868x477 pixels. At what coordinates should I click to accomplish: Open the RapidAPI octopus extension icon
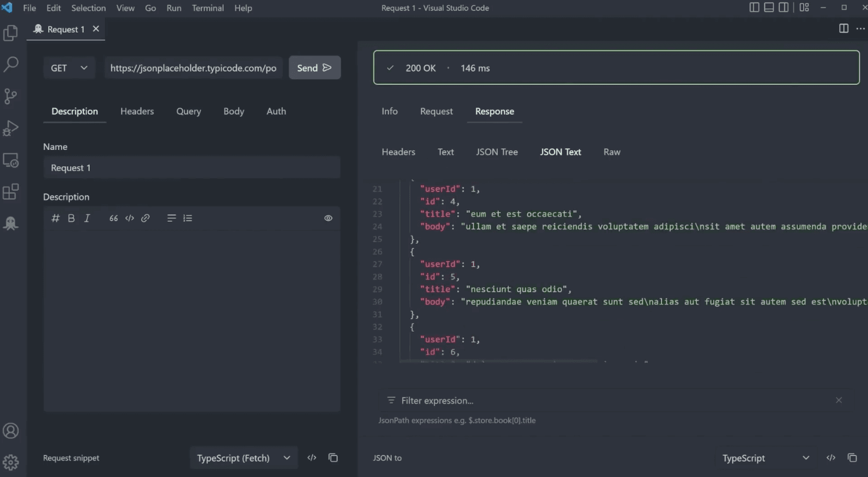point(10,223)
